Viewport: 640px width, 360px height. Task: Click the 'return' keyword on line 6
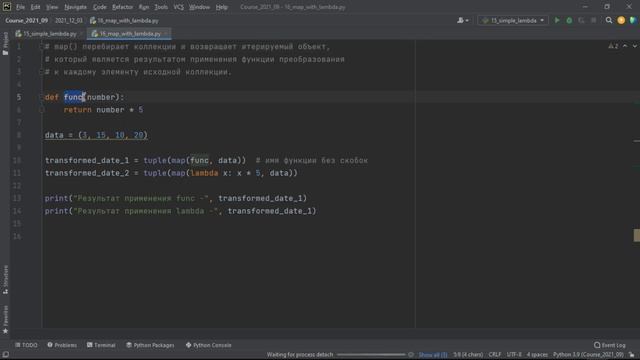click(78, 110)
